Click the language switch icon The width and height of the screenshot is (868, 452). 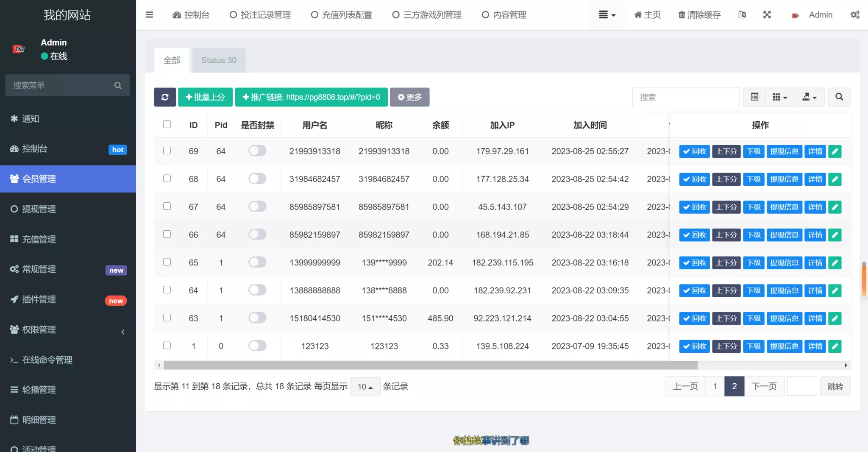[742, 15]
